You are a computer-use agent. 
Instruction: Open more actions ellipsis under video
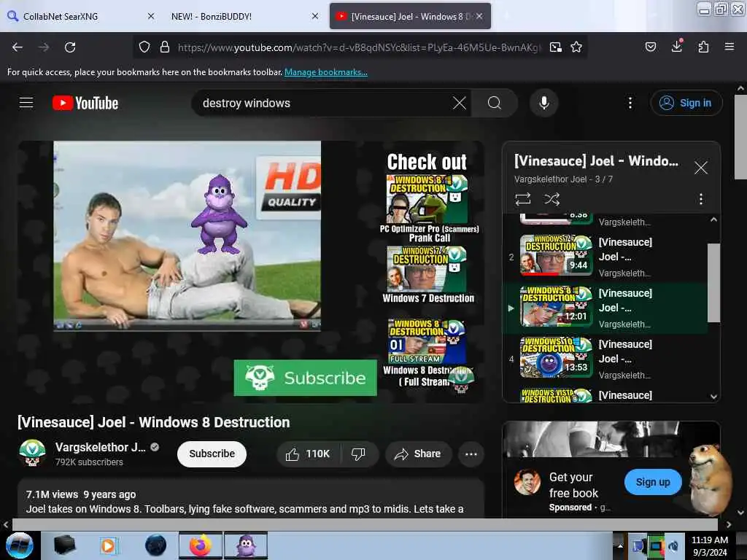pyautogui.click(x=471, y=454)
